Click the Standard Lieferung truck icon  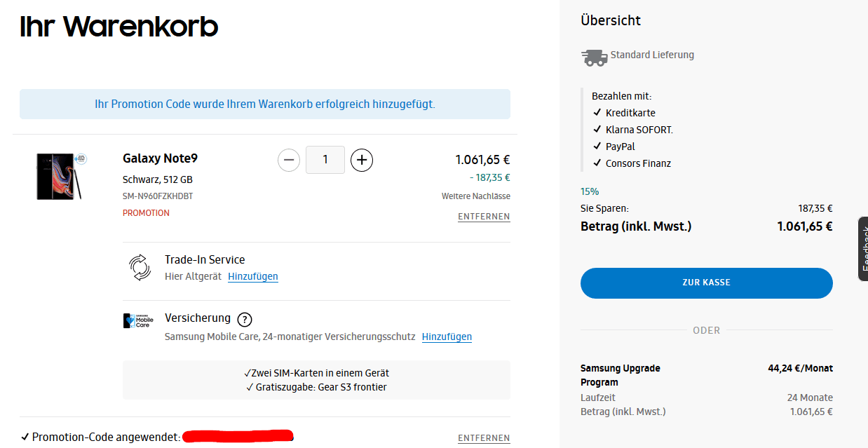tap(595, 57)
